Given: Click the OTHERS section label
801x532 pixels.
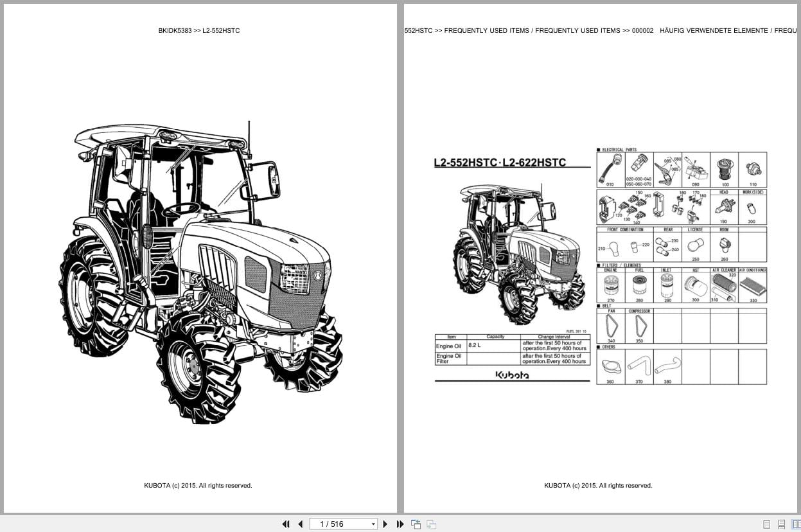Looking at the screenshot, I should tap(606, 347).
